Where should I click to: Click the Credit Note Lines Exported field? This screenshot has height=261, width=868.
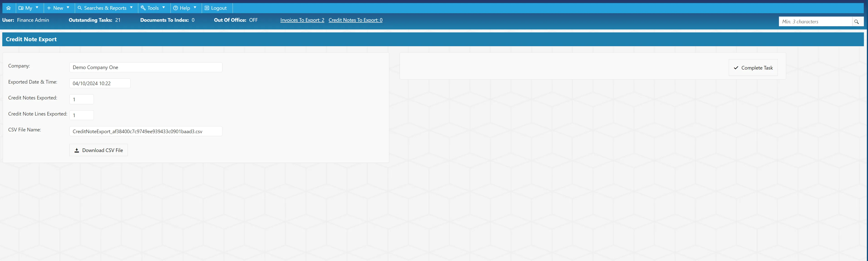point(82,115)
